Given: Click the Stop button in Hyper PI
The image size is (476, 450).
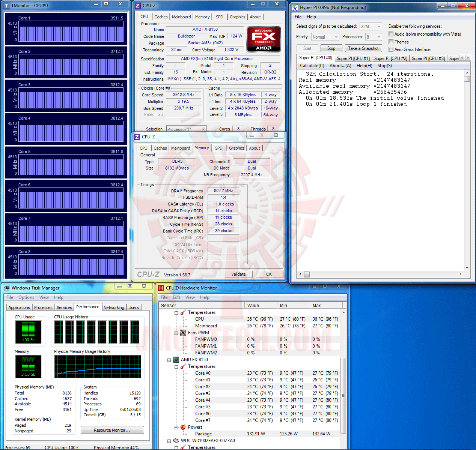Looking at the screenshot, I should (x=331, y=48).
